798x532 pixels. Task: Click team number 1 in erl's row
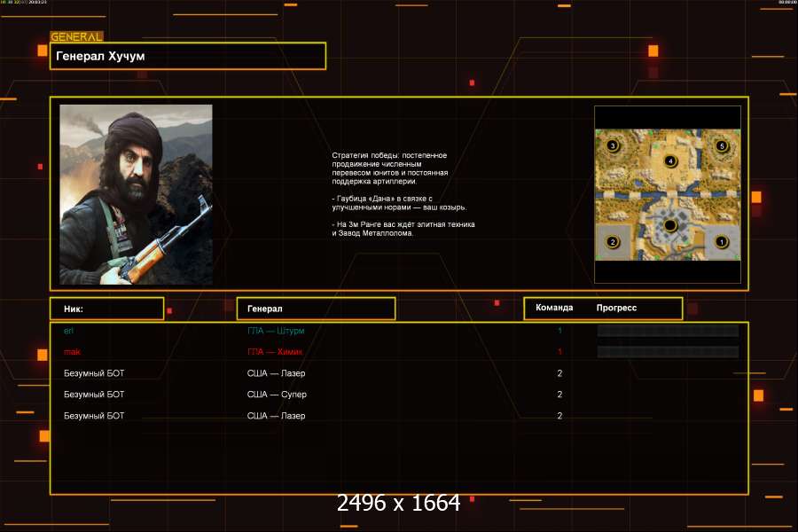[x=559, y=331]
